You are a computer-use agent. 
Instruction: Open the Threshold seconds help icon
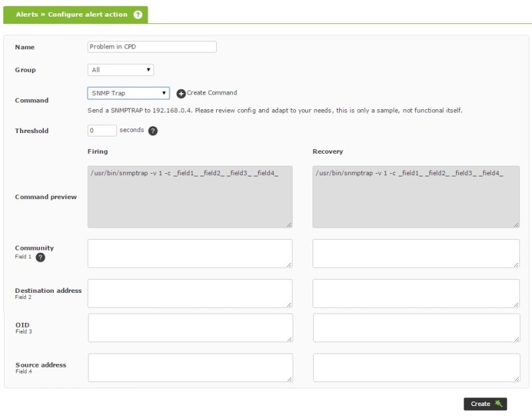coord(153,130)
